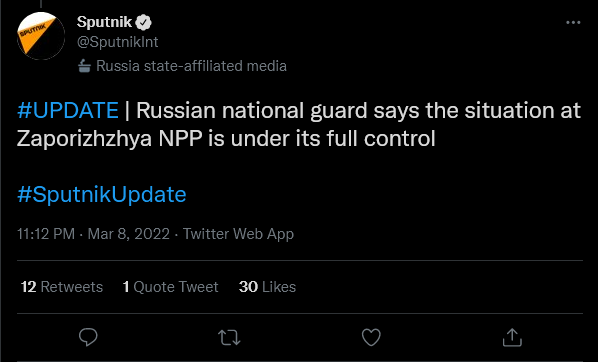Open the #UPDATE hashtag
Viewport: 598px width, 362px height.
click(x=68, y=111)
